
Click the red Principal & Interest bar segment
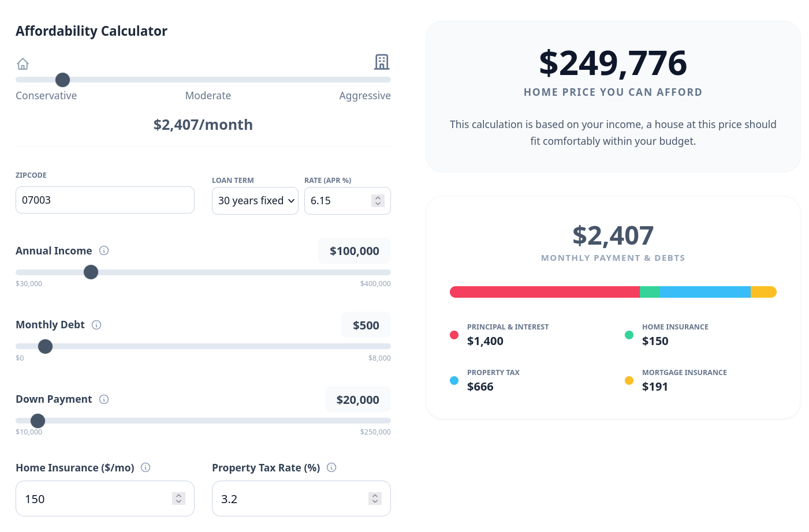pyautogui.click(x=544, y=292)
